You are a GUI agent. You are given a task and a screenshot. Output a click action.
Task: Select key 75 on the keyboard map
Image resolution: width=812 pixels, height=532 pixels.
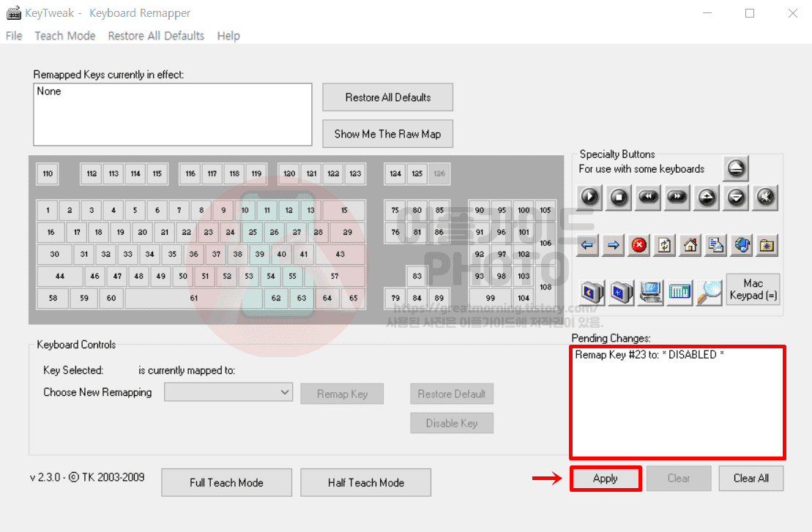pyautogui.click(x=395, y=211)
